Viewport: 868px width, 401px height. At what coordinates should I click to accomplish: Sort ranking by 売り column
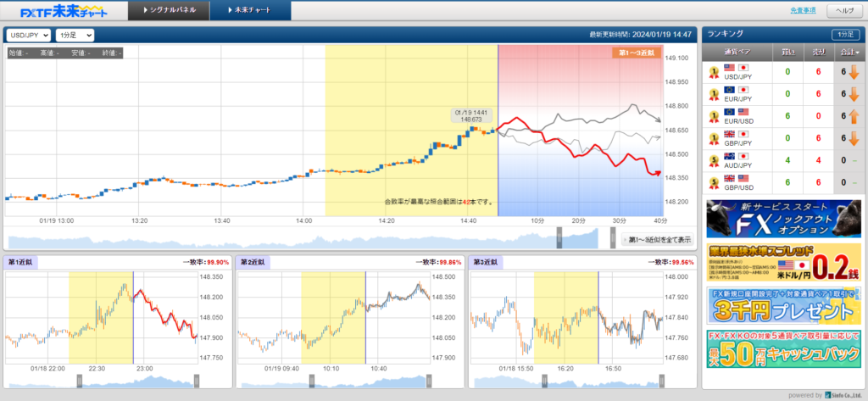click(821, 53)
